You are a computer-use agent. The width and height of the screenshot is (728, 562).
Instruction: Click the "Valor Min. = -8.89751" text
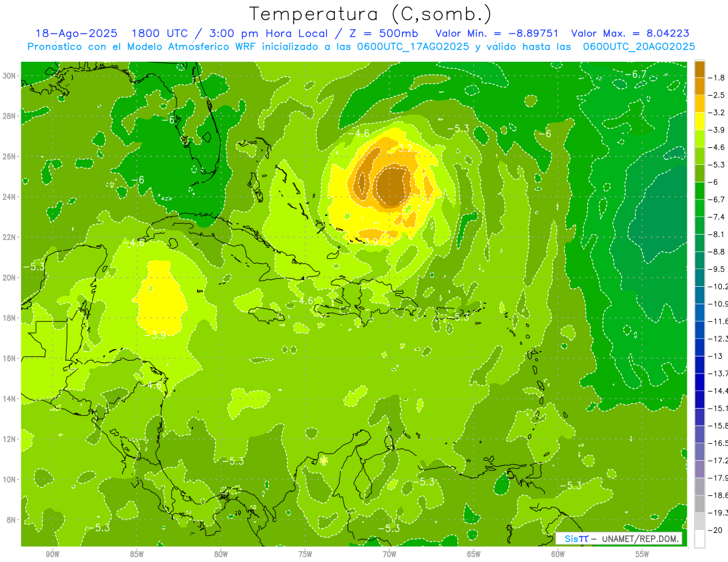[497, 33]
